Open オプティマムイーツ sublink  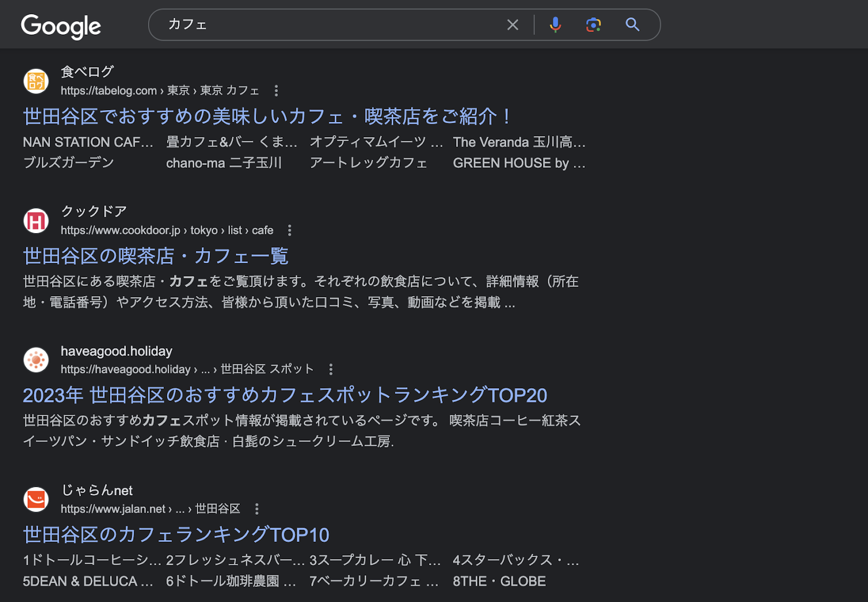coord(376,142)
